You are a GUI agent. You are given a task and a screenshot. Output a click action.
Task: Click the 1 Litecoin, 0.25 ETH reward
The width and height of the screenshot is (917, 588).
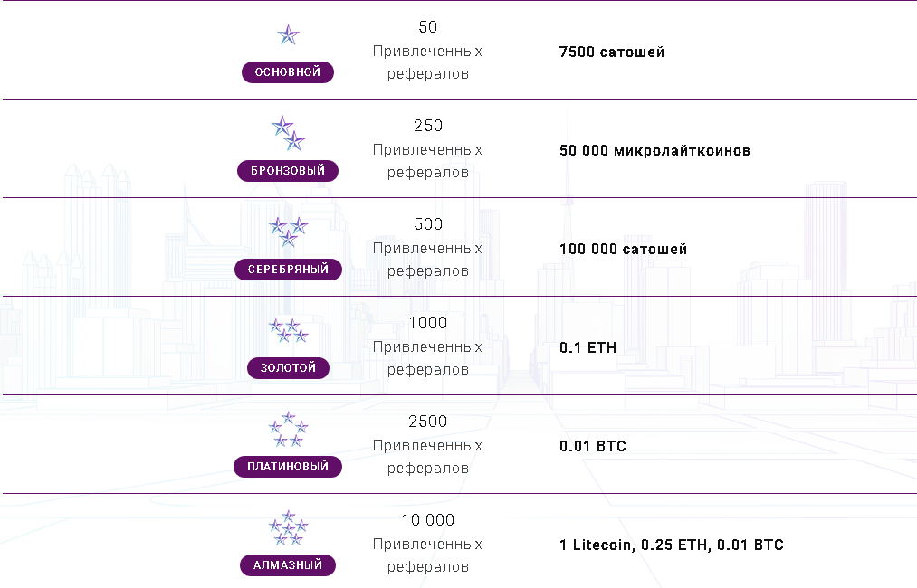point(671,545)
